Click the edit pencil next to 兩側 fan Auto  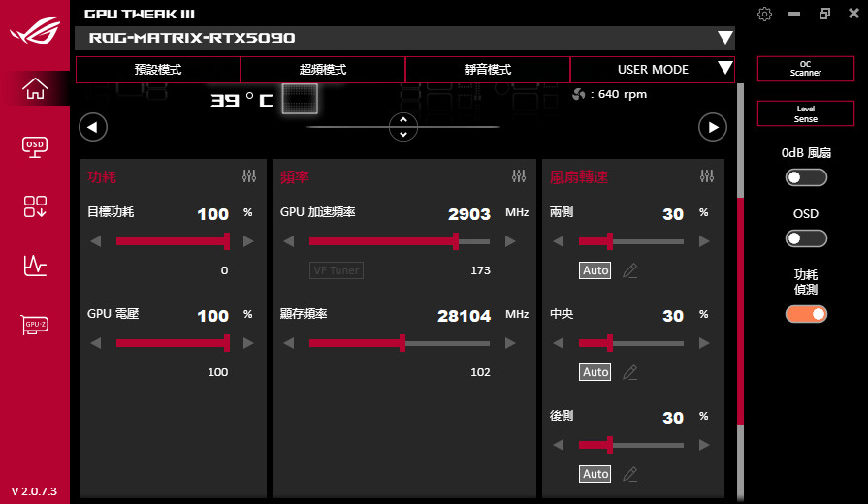pyautogui.click(x=630, y=270)
